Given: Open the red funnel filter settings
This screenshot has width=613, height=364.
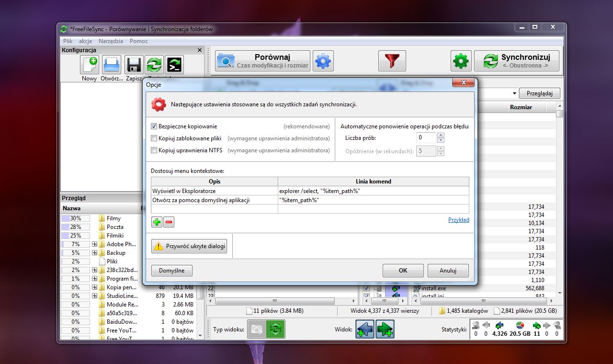Looking at the screenshot, I should point(392,61).
